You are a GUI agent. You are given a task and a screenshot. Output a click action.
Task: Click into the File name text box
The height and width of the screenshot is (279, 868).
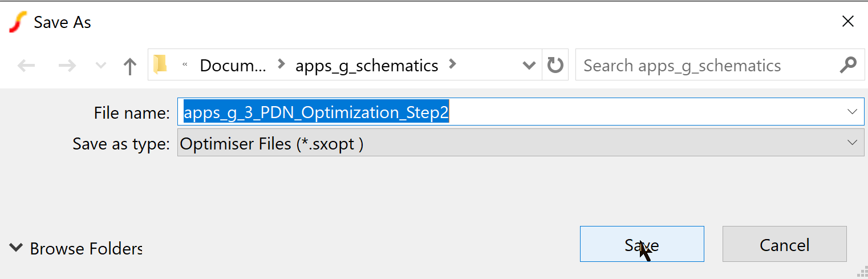[x=627, y=112]
